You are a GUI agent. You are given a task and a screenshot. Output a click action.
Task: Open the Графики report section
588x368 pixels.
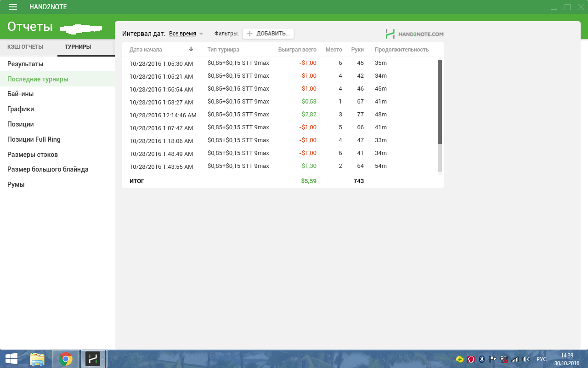click(21, 109)
